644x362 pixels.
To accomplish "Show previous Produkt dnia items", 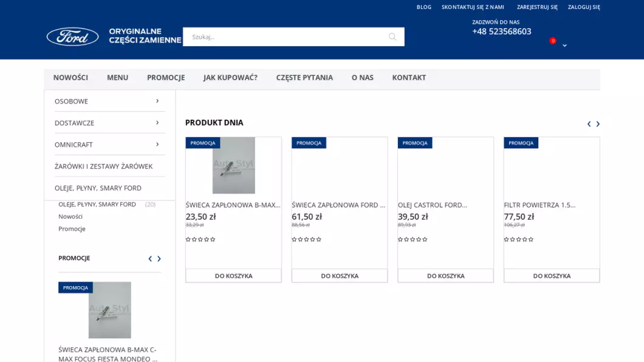I will tap(589, 124).
